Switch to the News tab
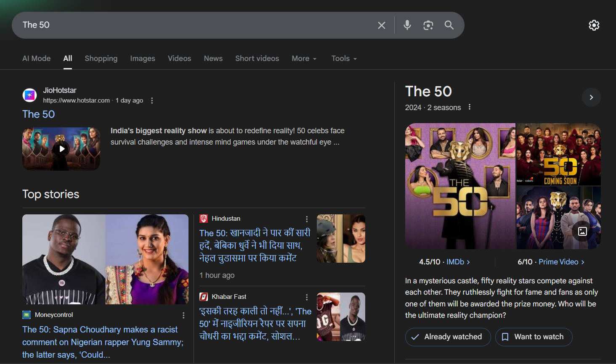 [213, 58]
